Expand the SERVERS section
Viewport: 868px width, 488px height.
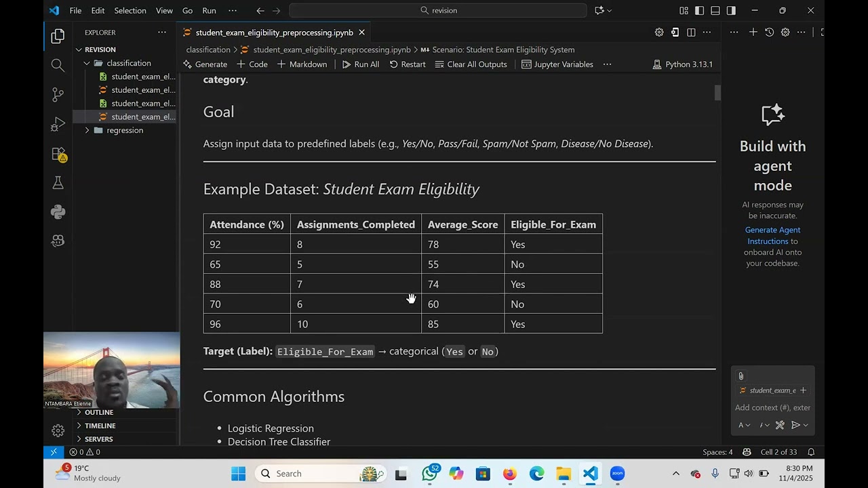(98, 439)
